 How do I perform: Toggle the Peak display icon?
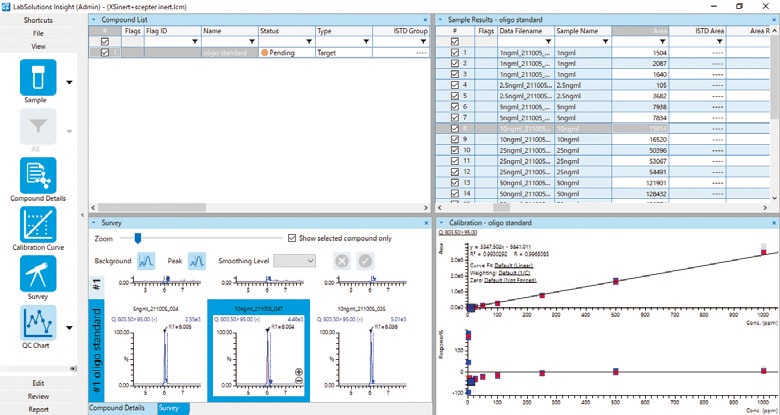point(197,260)
